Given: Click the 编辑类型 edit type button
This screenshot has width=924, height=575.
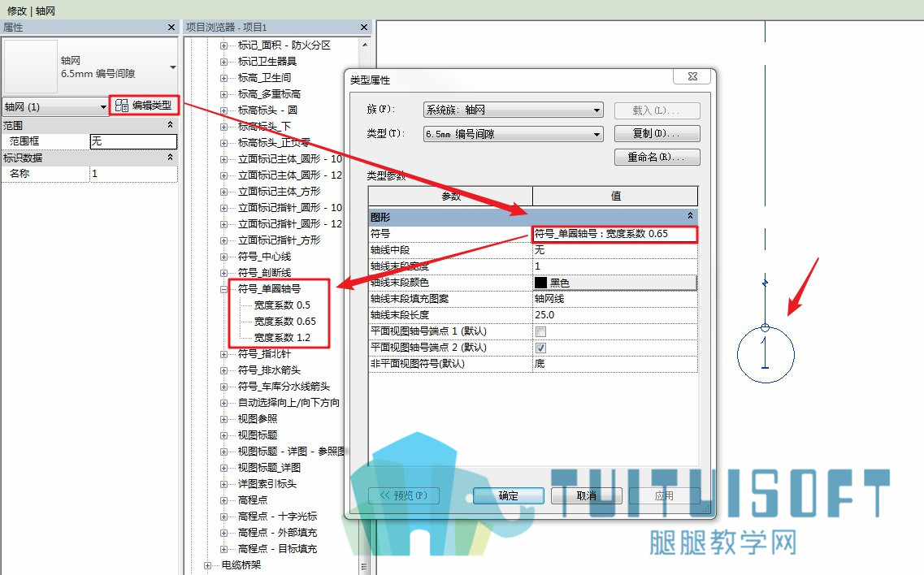Looking at the screenshot, I should point(144,106).
